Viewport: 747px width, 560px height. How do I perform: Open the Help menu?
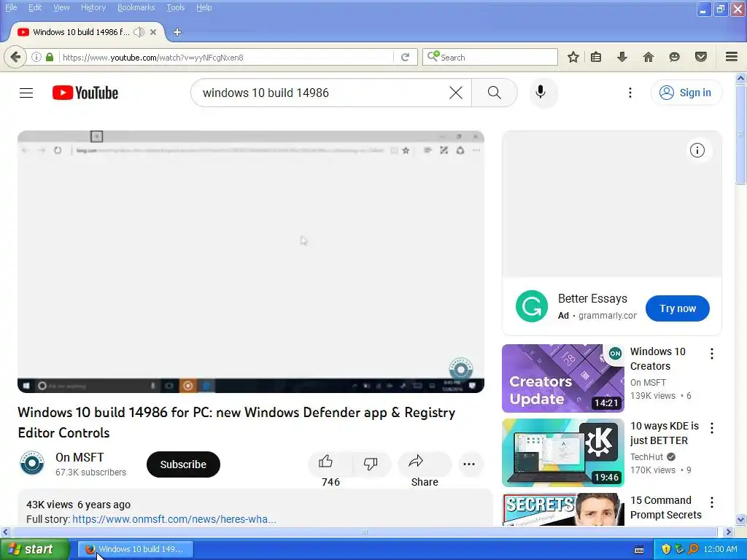[x=204, y=7]
